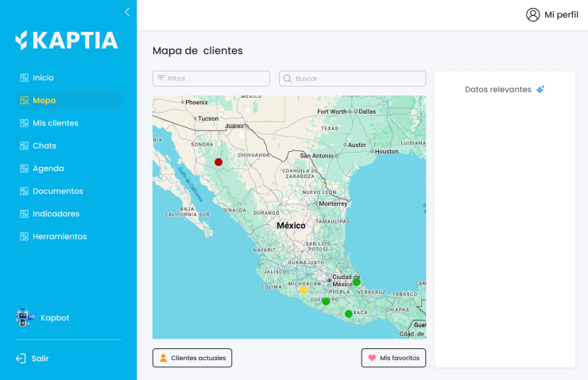Toggle the Mis favoritos filter
588x380 pixels.
click(x=393, y=358)
